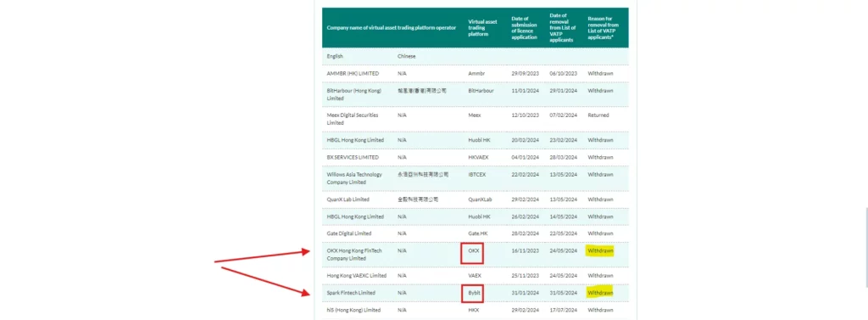Click submission date 16/11/2023

[x=525, y=250]
